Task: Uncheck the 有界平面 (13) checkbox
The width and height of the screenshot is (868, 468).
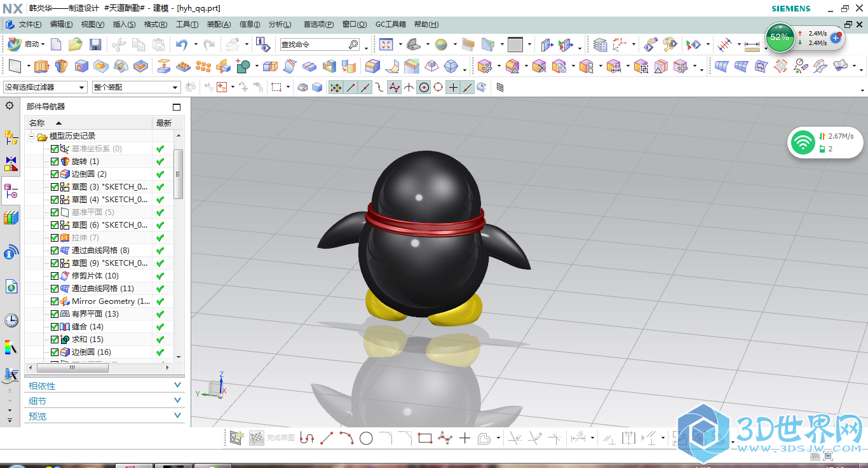Action: (x=54, y=314)
